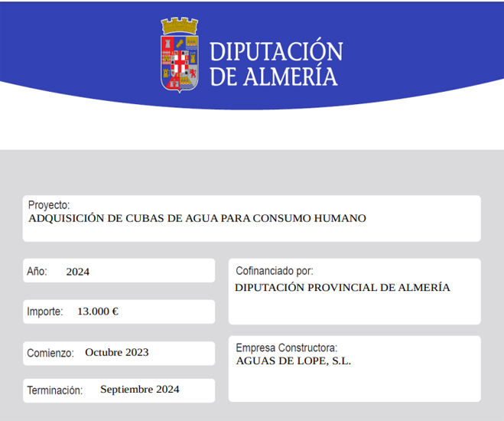The width and height of the screenshot is (504, 421).
Task: Select the end date Septiembre 2024
Action: (x=140, y=389)
